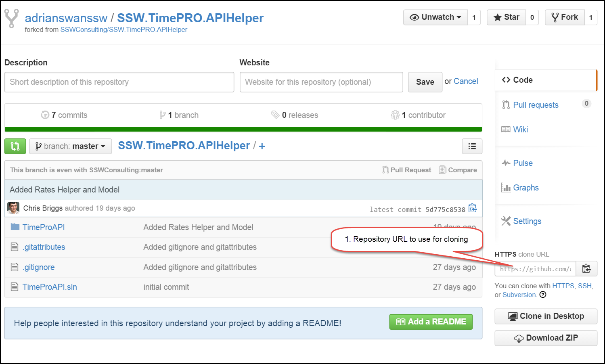Open the Wiki sidebar item

pos(520,130)
